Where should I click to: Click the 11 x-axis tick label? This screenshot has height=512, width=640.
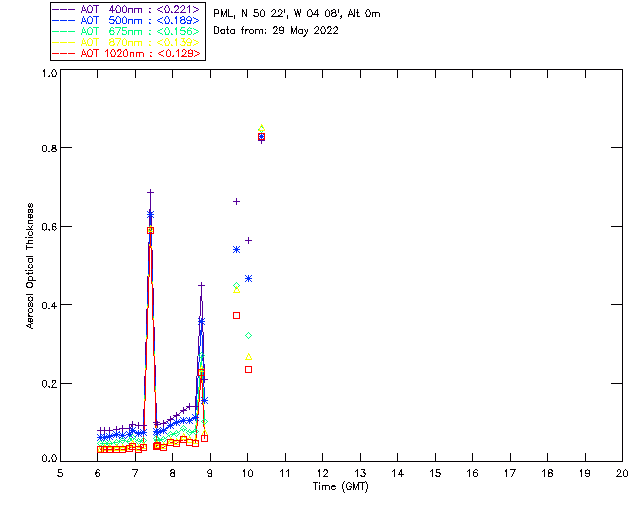coord(285,473)
